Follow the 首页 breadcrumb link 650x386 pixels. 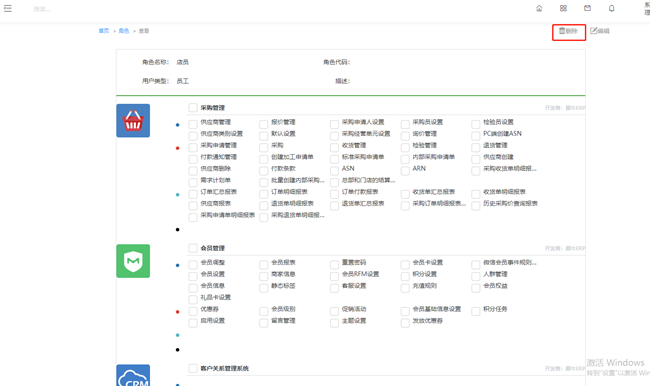pyautogui.click(x=104, y=31)
